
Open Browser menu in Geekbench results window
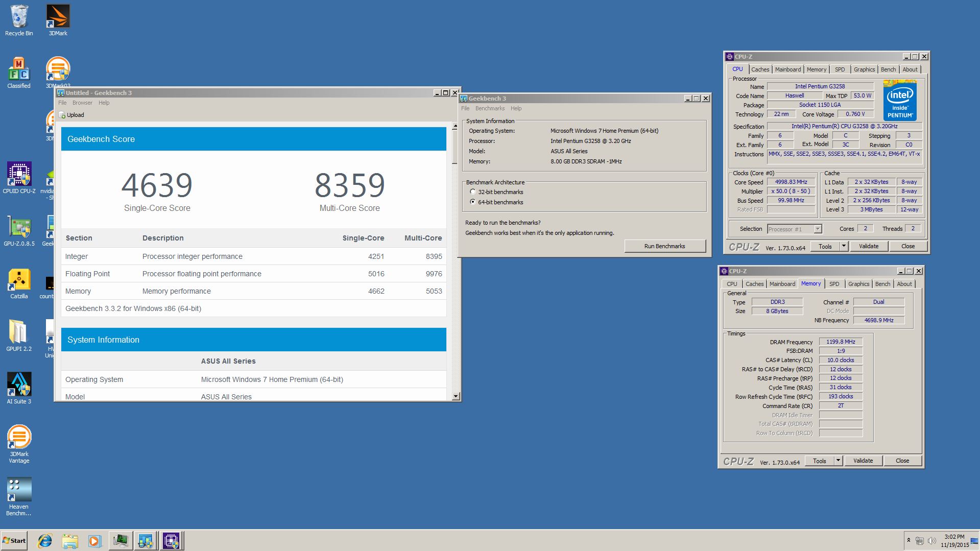click(x=82, y=103)
